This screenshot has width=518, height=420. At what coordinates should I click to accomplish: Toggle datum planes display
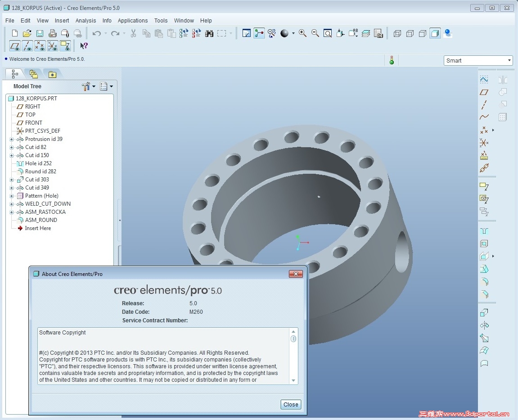click(15, 45)
